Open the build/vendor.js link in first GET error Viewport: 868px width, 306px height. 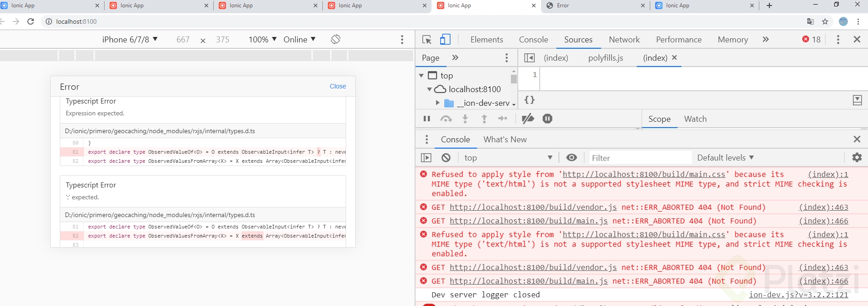pos(533,207)
